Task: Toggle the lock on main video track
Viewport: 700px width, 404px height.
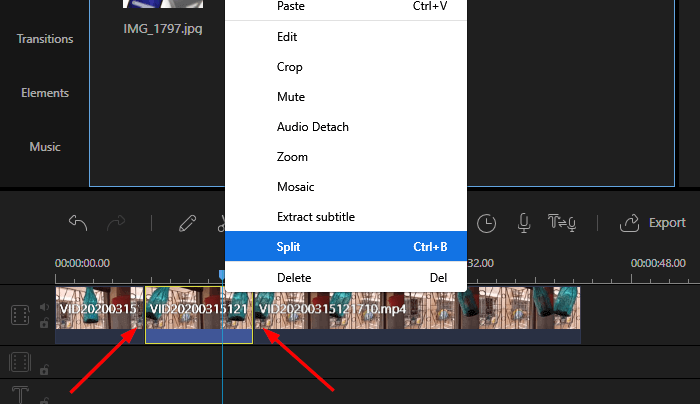Action: 44,324
